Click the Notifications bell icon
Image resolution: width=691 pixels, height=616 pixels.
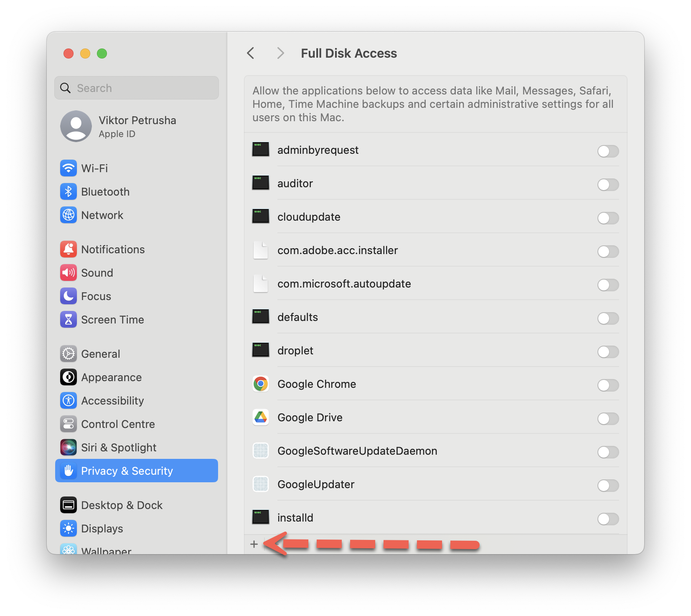point(69,249)
